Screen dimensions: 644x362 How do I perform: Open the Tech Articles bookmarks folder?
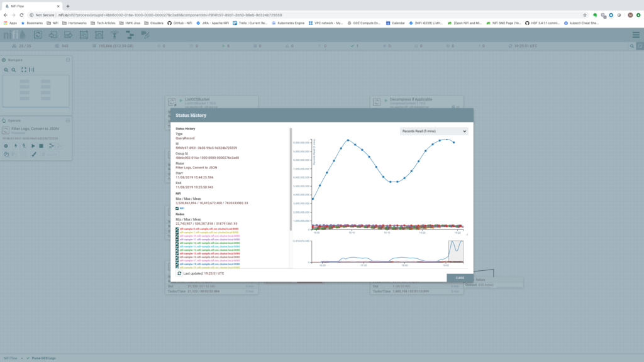[104, 23]
